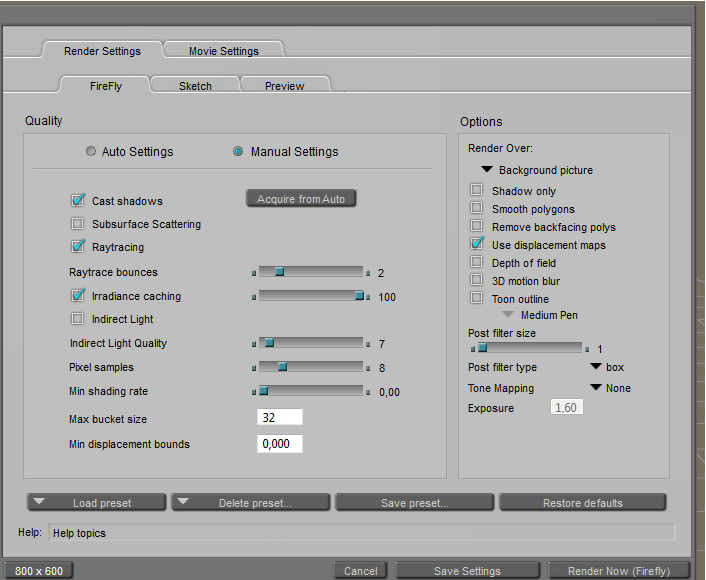Click the Post filter size value 1

click(599, 349)
